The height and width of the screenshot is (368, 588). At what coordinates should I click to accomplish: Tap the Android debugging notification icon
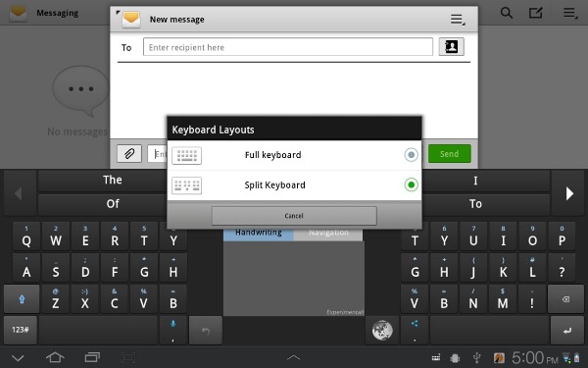[456, 358]
